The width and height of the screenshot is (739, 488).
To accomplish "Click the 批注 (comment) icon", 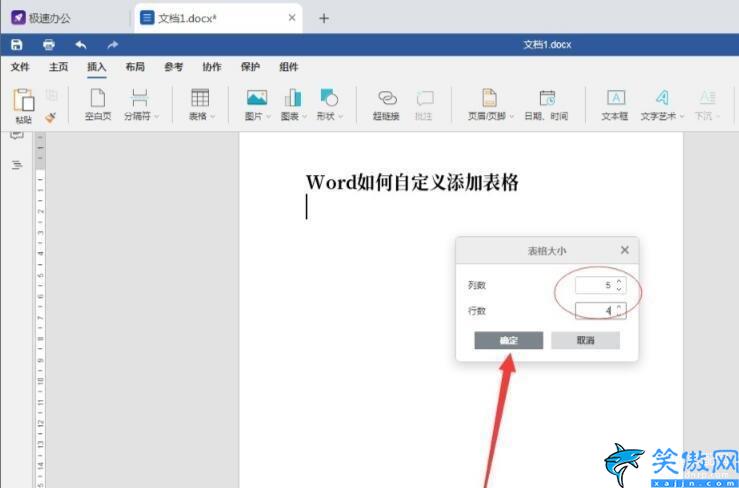I will tap(425, 98).
